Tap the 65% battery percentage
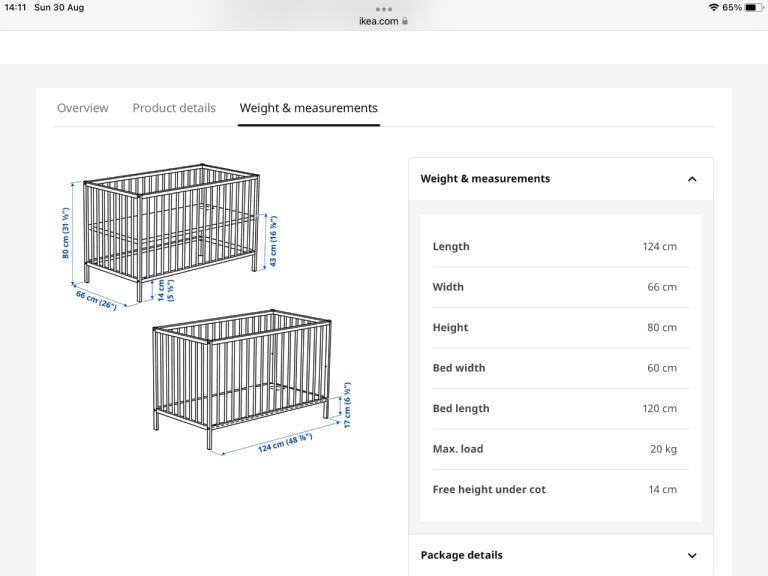Image resolution: width=768 pixels, height=576 pixels. tap(732, 7)
